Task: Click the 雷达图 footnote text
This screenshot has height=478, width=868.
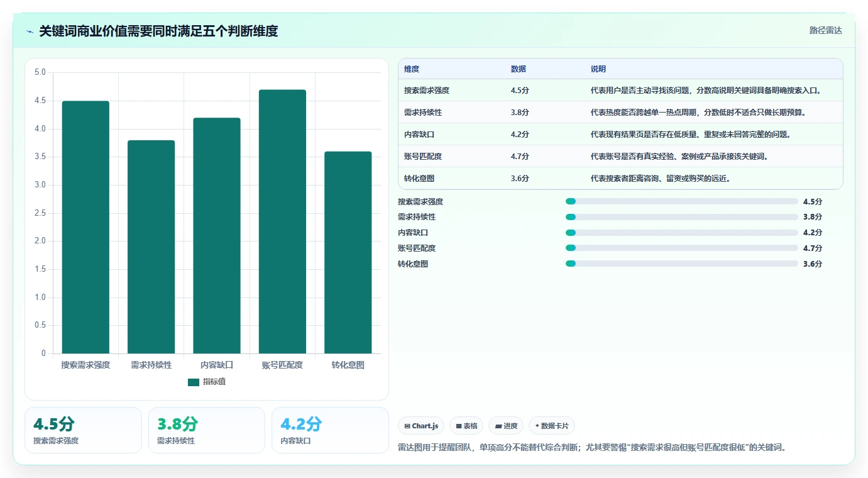Action: coord(592,448)
